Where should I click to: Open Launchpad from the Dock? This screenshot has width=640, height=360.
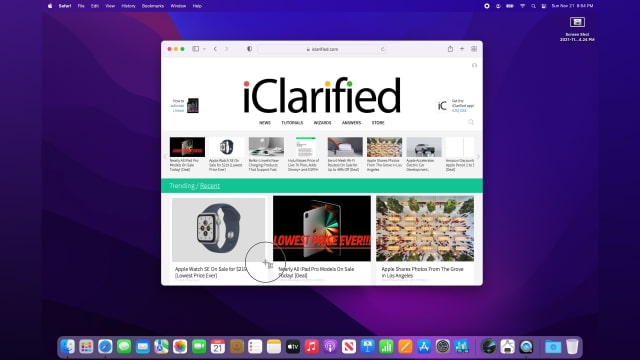[86, 347]
